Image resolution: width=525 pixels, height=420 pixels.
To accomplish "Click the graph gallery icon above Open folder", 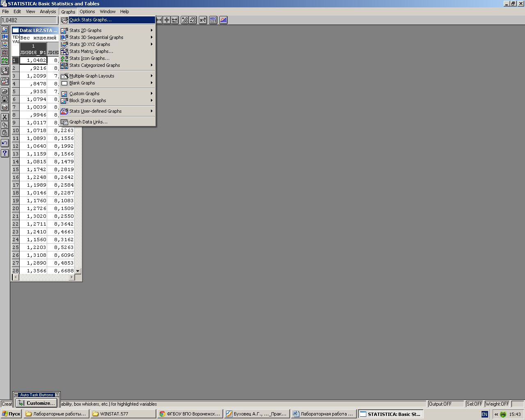I will click(x=5, y=81).
